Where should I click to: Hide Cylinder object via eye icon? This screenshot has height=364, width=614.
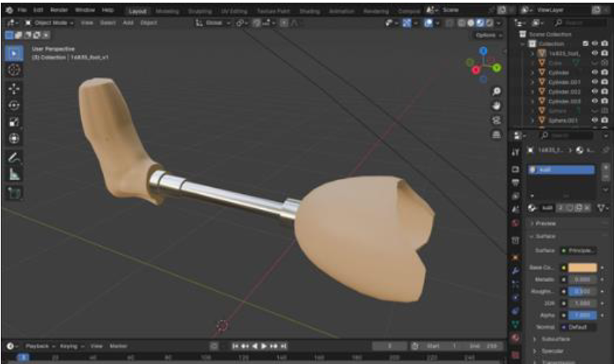click(x=595, y=73)
